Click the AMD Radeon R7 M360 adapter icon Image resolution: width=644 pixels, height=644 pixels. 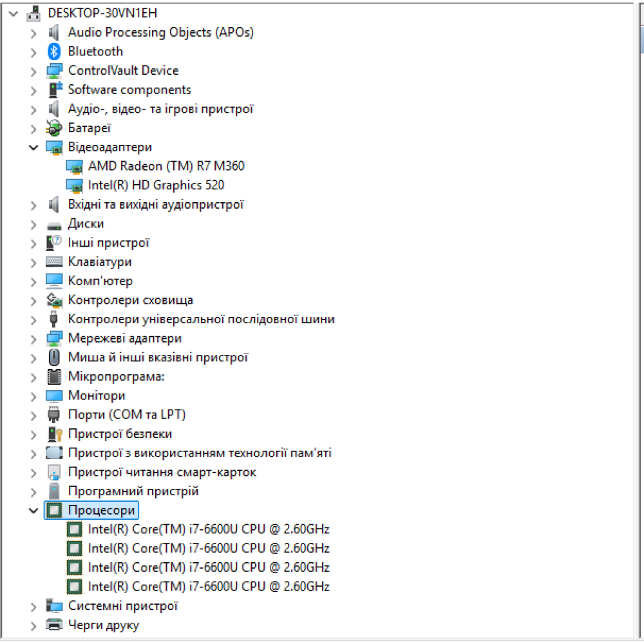(x=75, y=166)
